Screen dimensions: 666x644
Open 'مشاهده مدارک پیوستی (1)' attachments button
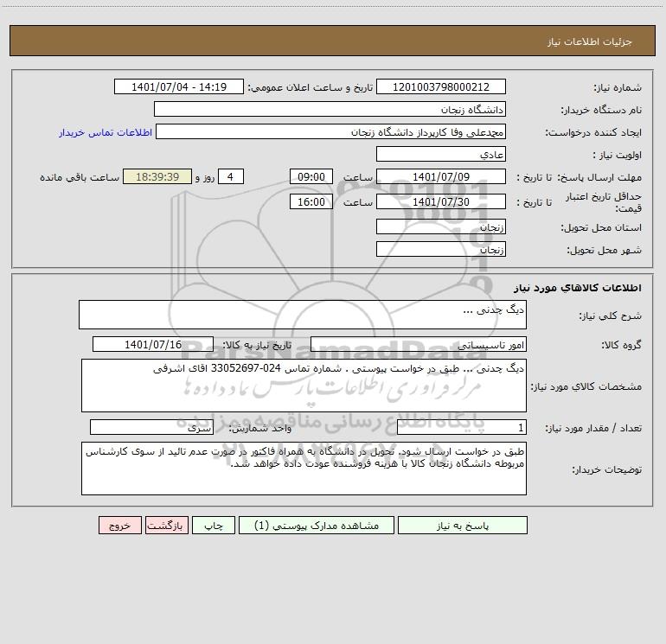point(316,525)
